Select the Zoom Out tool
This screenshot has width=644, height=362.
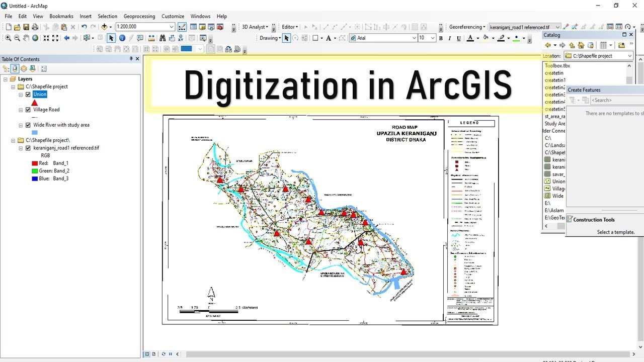17,38
